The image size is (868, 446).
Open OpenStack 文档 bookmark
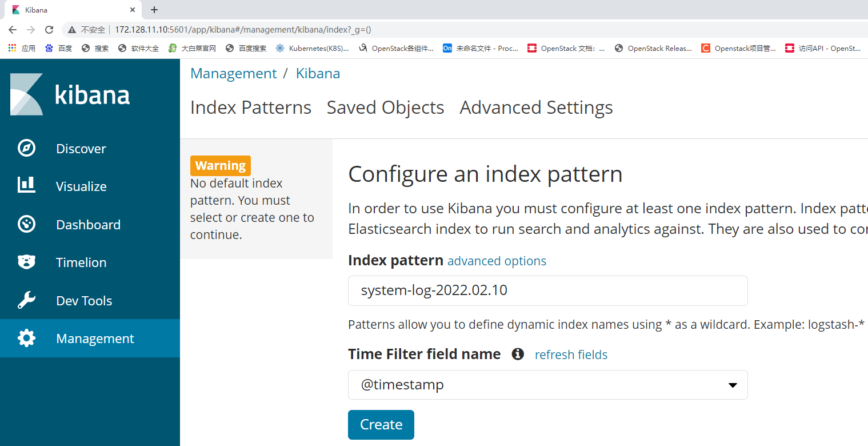[x=566, y=48]
